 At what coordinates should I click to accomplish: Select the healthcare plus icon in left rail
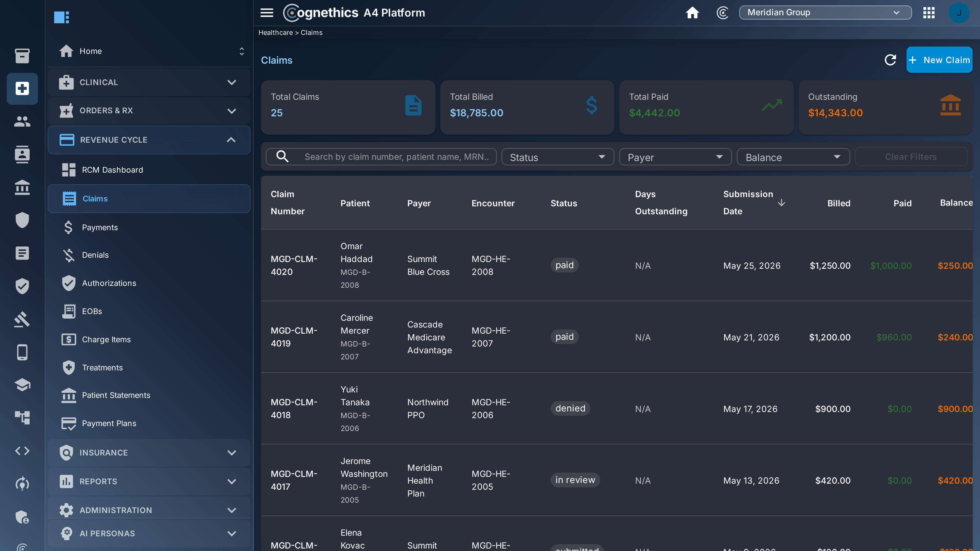coord(22,88)
